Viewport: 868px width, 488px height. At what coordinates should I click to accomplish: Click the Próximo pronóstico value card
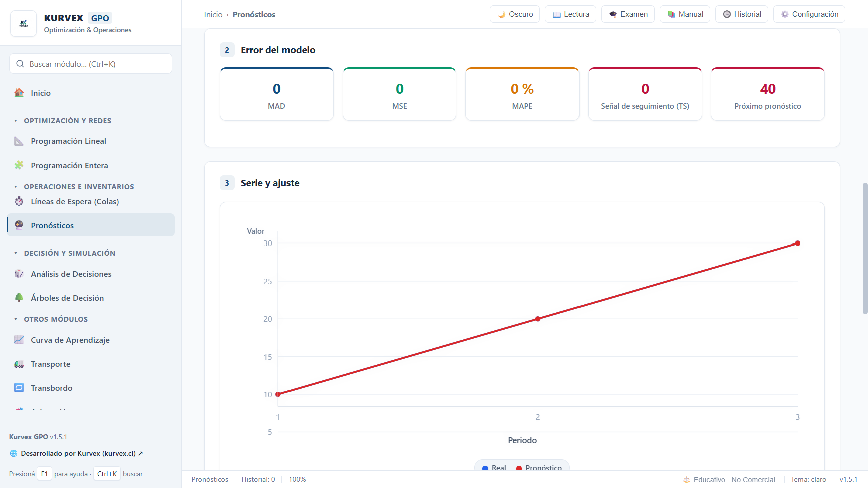tap(768, 94)
